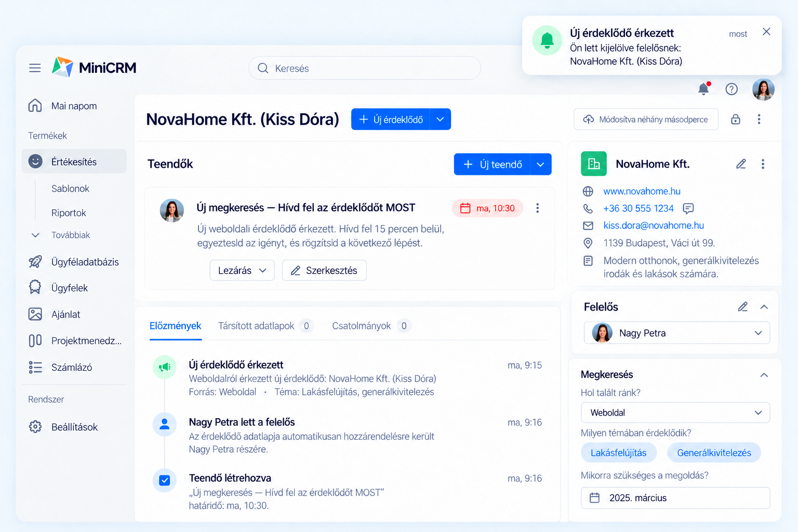Open the help question mark icon
798x532 pixels.
point(731,89)
